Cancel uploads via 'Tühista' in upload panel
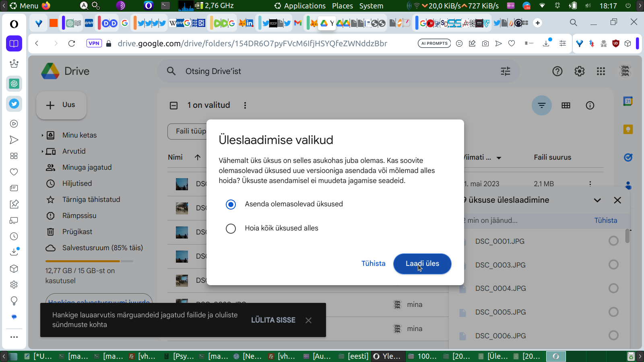 tap(606, 220)
